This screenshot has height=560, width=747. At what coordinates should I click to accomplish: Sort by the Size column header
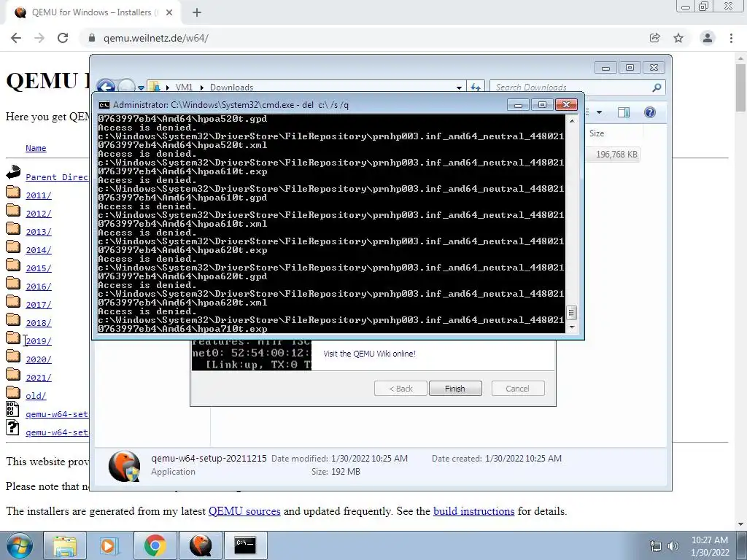coord(597,133)
